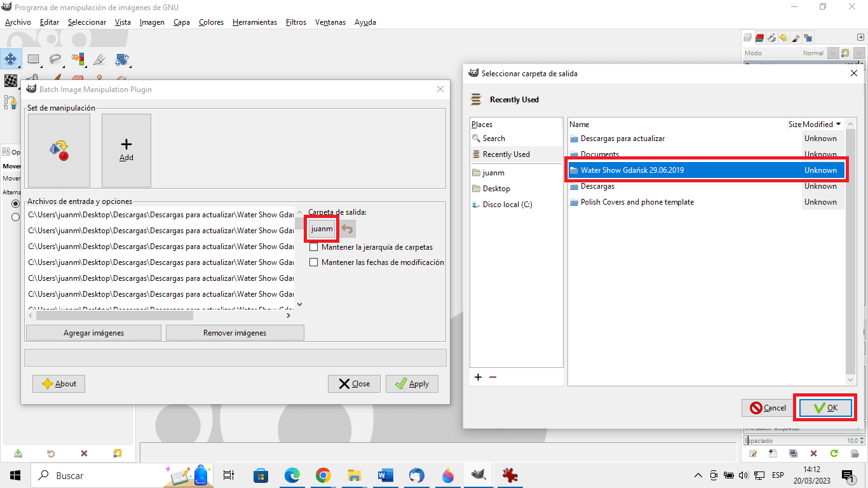Open Microsoft Word from taskbar
This screenshot has height=488, width=868.
(386, 475)
